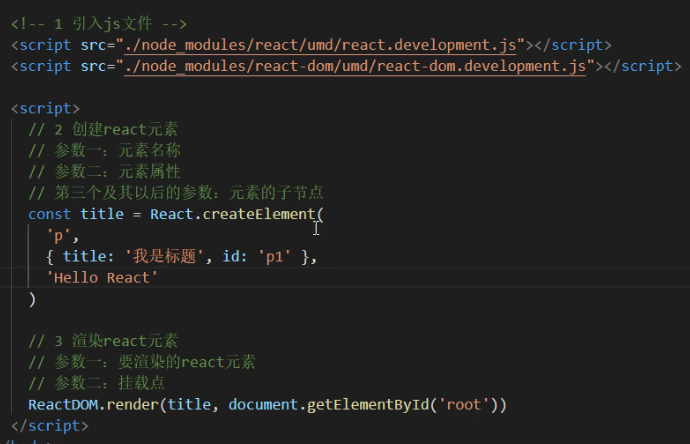Click 'getElementById' method name
This screenshot has height=444, width=690.
[368, 405]
